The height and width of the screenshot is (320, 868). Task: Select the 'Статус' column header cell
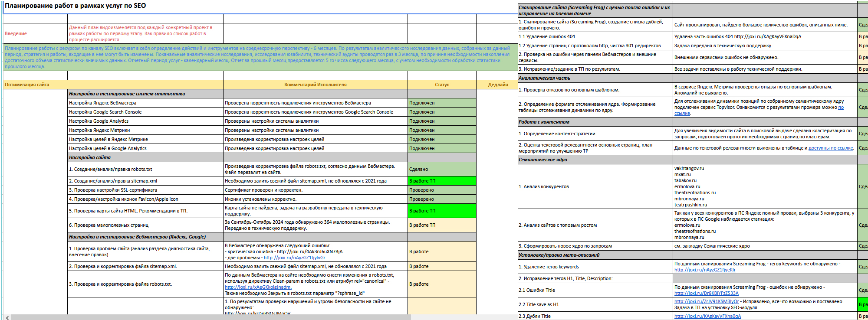pos(442,85)
